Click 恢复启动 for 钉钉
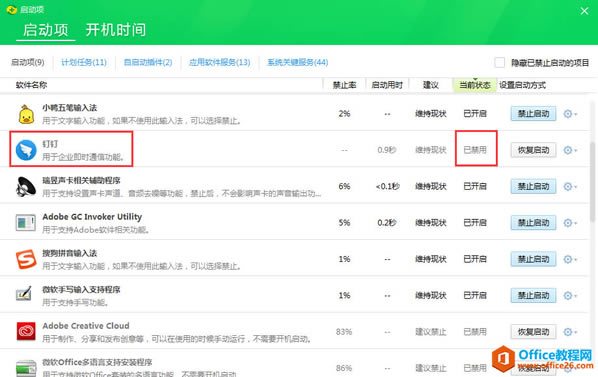 533,150
